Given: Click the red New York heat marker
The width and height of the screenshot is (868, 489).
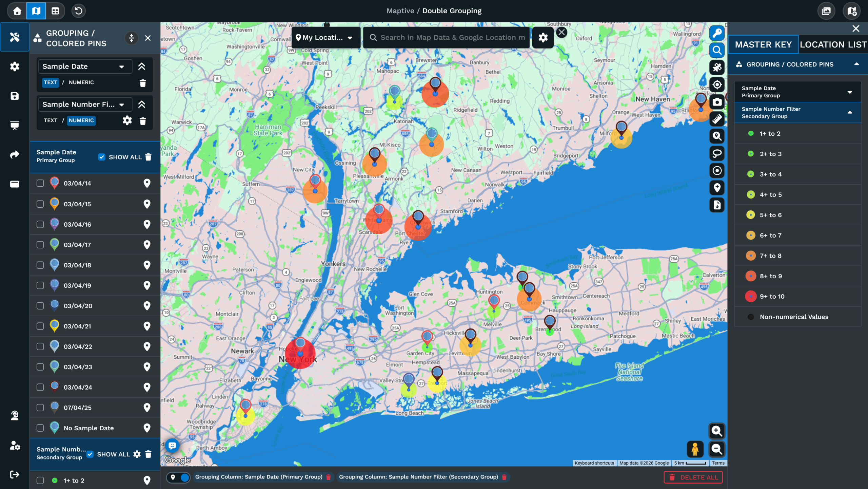Looking at the screenshot, I should pos(300,354).
